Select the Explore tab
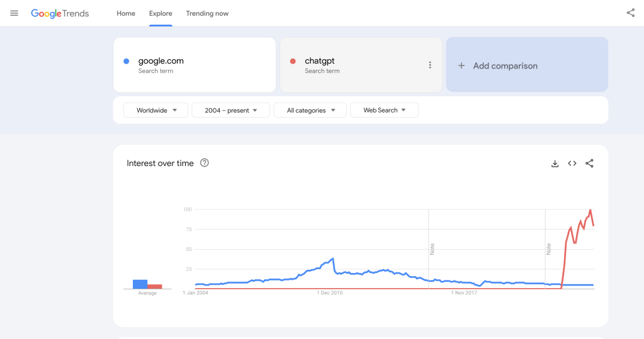644x339 pixels. [x=161, y=14]
